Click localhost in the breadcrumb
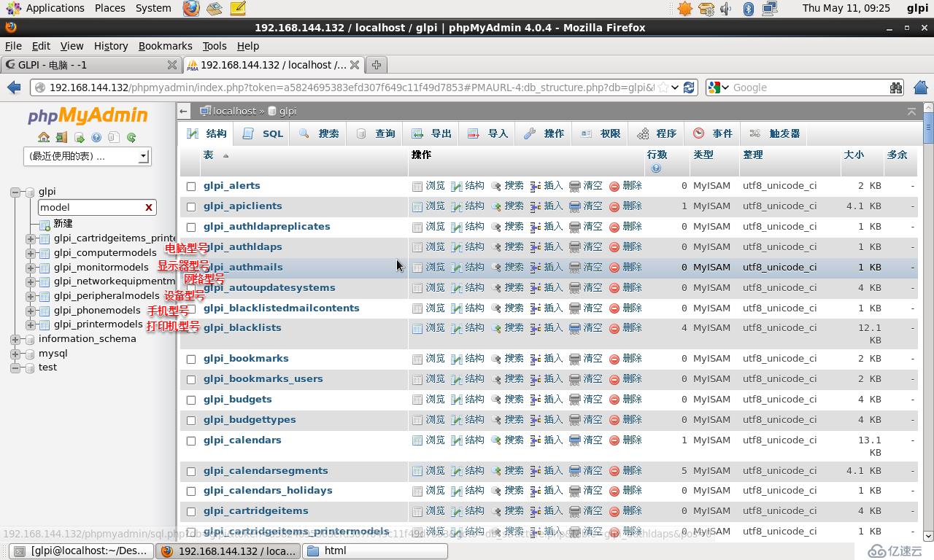Viewport: 934px width, 560px height. (x=234, y=112)
